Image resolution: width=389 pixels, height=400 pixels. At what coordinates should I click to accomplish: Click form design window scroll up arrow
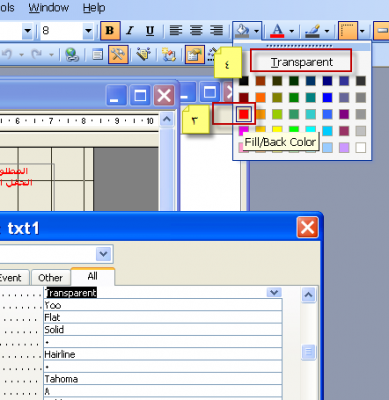click(167, 119)
